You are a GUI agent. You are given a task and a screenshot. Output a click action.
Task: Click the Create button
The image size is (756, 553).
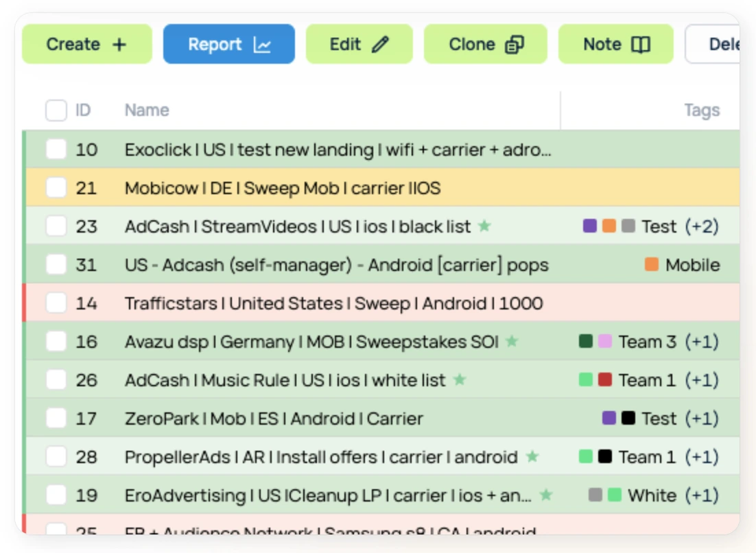[87, 44]
